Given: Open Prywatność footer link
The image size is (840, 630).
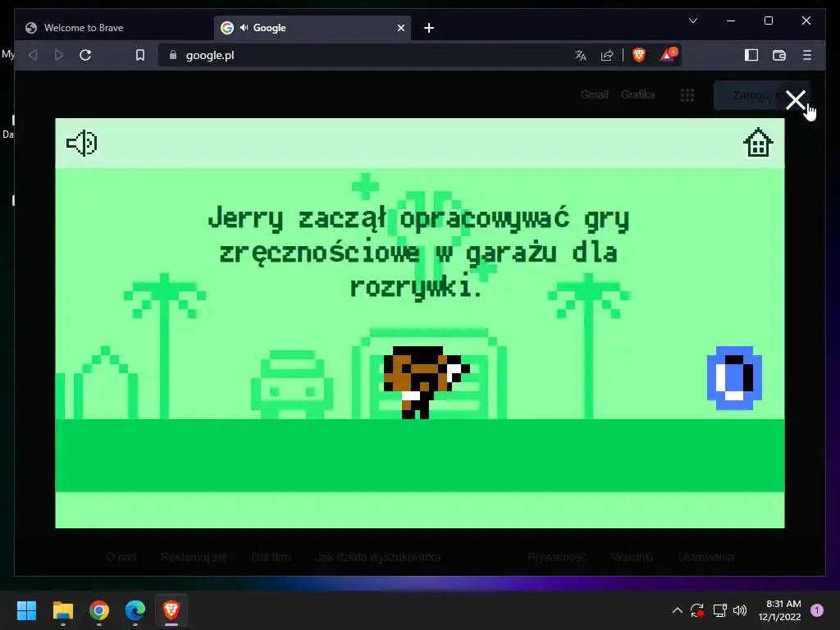Looking at the screenshot, I should [x=557, y=557].
